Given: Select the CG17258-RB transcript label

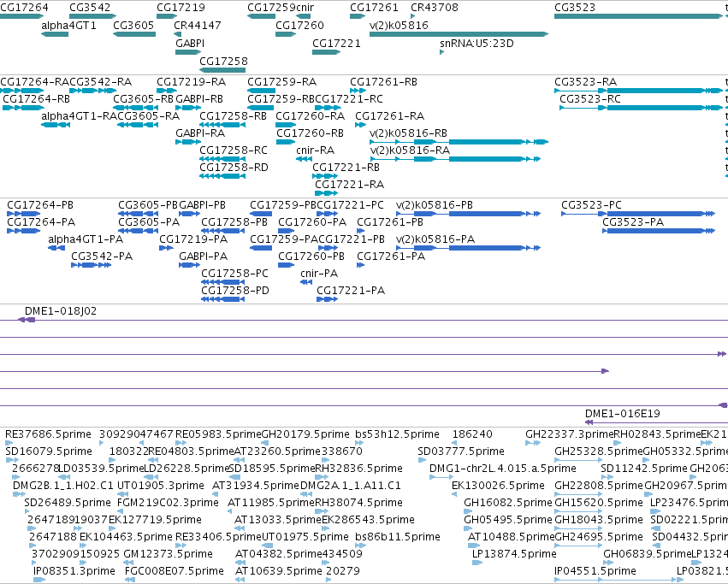Looking at the screenshot, I should click(233, 116).
